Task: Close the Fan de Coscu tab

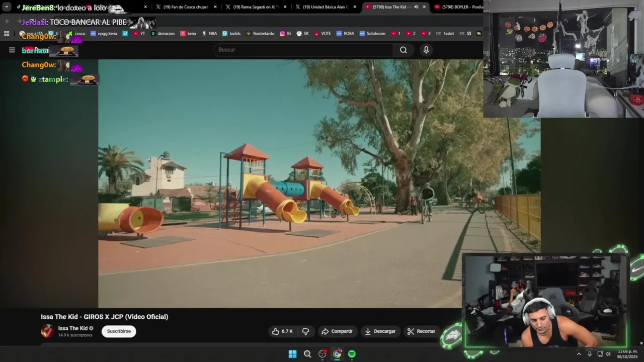Action: click(215, 7)
